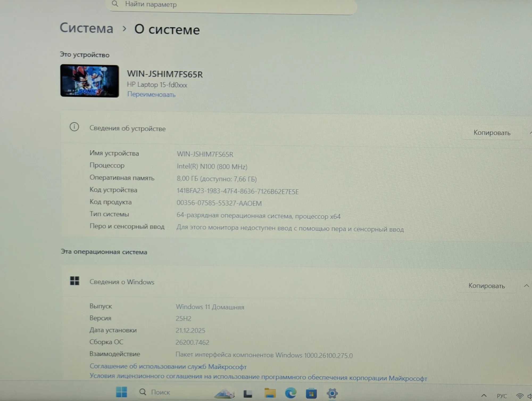Select OS build value 26200.7462
532x401 pixels.
point(192,342)
